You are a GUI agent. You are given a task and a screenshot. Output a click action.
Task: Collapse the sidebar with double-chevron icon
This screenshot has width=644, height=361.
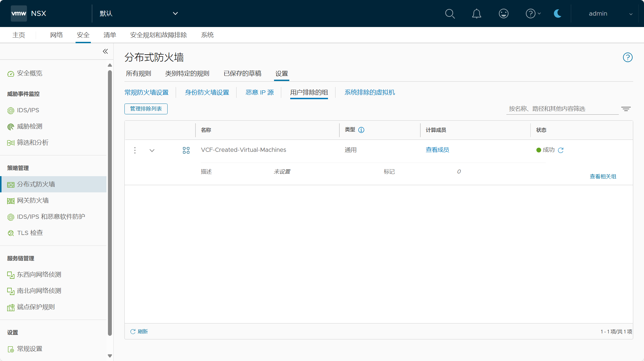(x=105, y=51)
